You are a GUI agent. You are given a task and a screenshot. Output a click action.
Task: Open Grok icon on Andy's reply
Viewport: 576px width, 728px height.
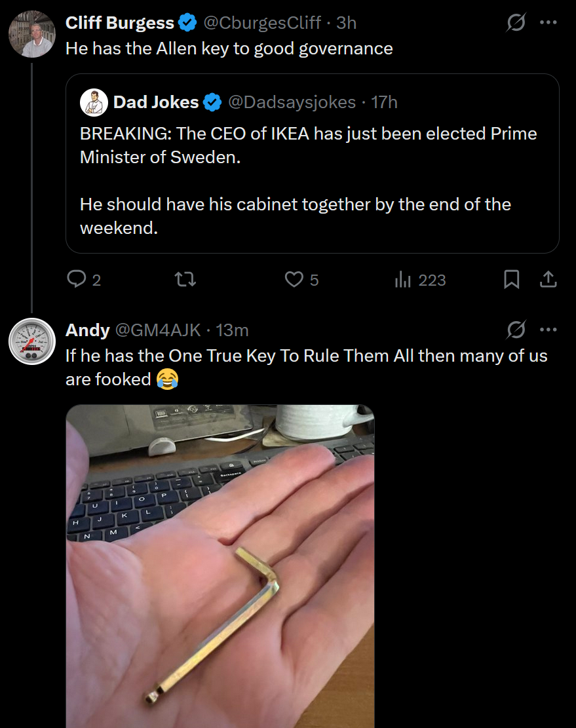click(x=516, y=330)
